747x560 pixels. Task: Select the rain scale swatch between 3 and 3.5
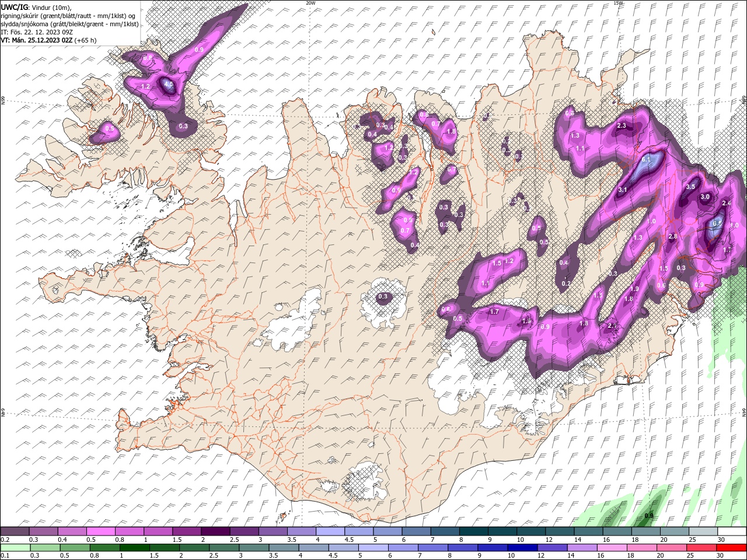tap(253, 548)
